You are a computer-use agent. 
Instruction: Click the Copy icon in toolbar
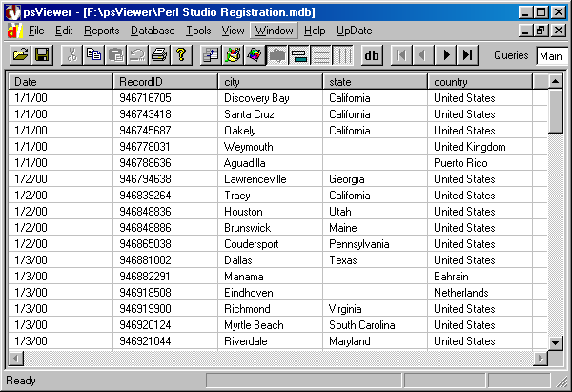tap(94, 55)
